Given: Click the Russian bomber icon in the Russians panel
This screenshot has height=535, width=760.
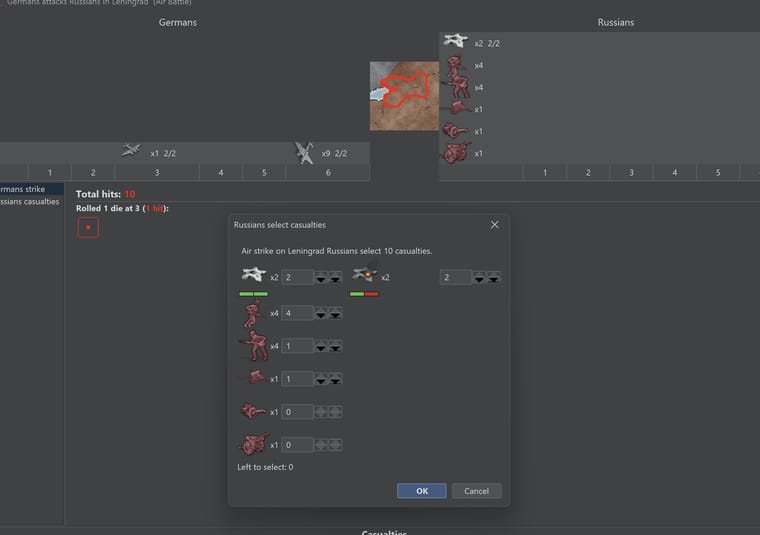Looking at the screenshot, I should pyautogui.click(x=455, y=41).
